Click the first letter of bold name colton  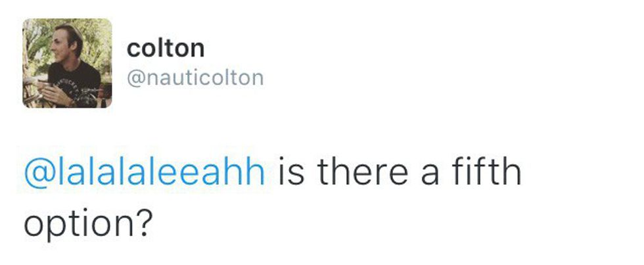(x=132, y=49)
